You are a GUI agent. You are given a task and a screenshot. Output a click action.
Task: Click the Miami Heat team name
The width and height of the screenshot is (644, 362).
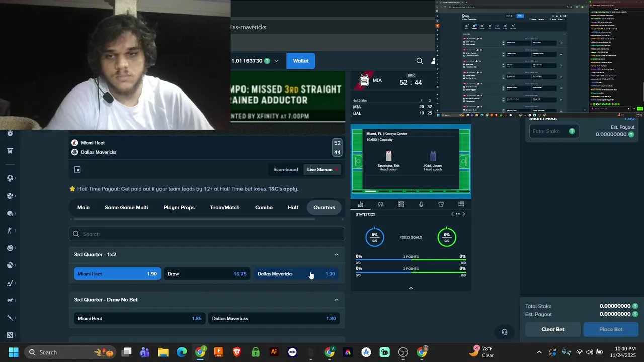[x=93, y=143]
